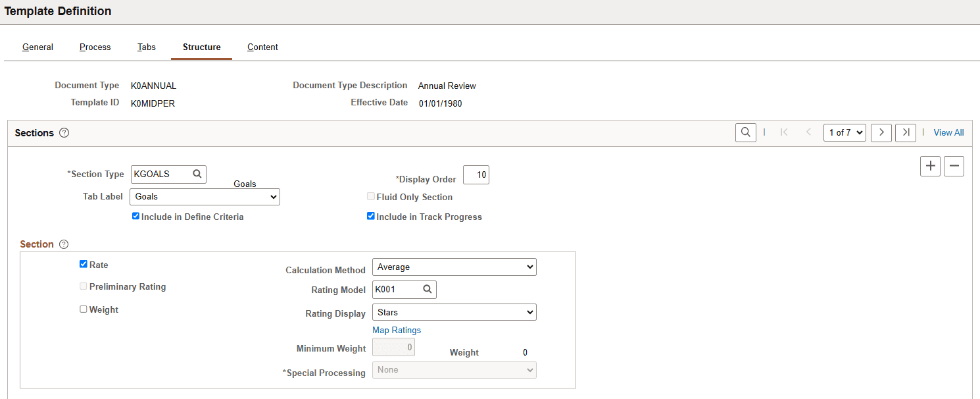
Task: Open the Sections search icon
Action: [745, 132]
